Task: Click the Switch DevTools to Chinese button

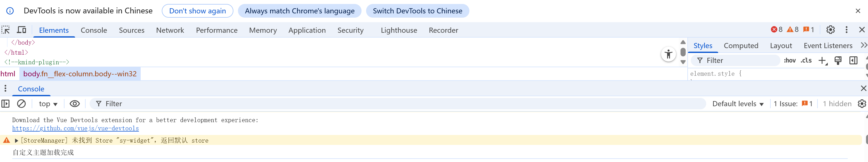Action: pos(417,11)
